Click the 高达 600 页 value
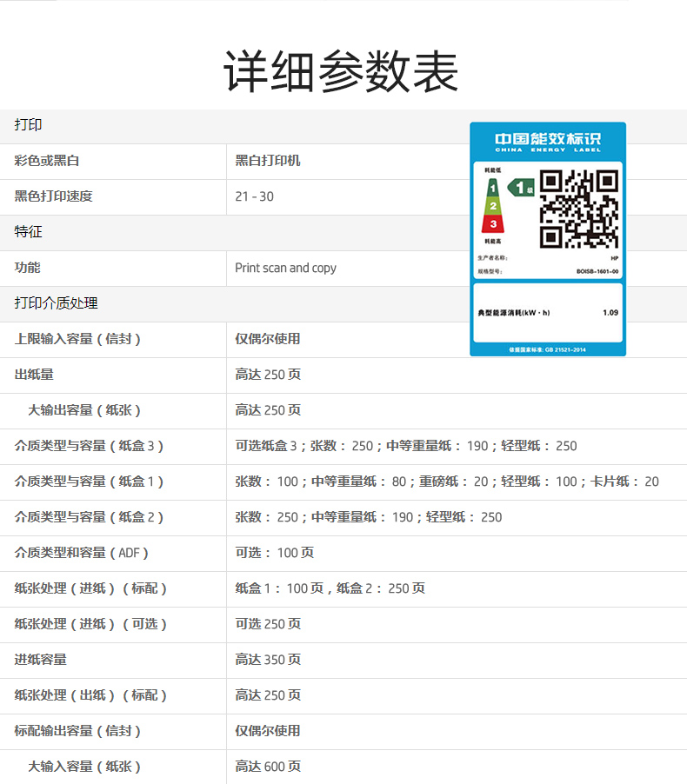This screenshot has width=687, height=784. (x=268, y=767)
